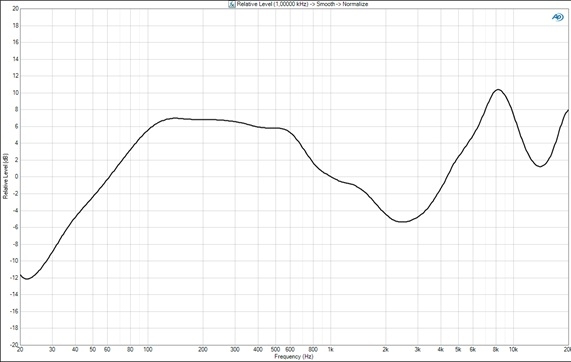Click the 1k tick on frequency axis
The width and height of the screenshot is (571, 362).
330,350
